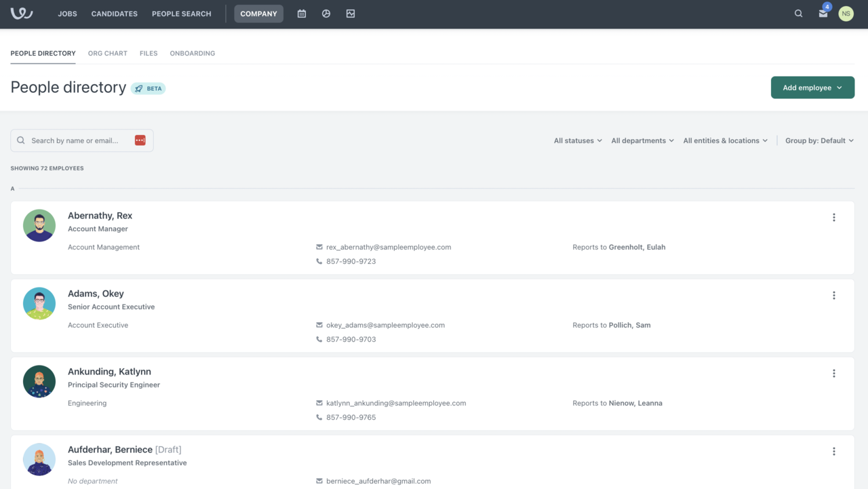Expand the All statuses filter
The image size is (868, 489).
(578, 140)
